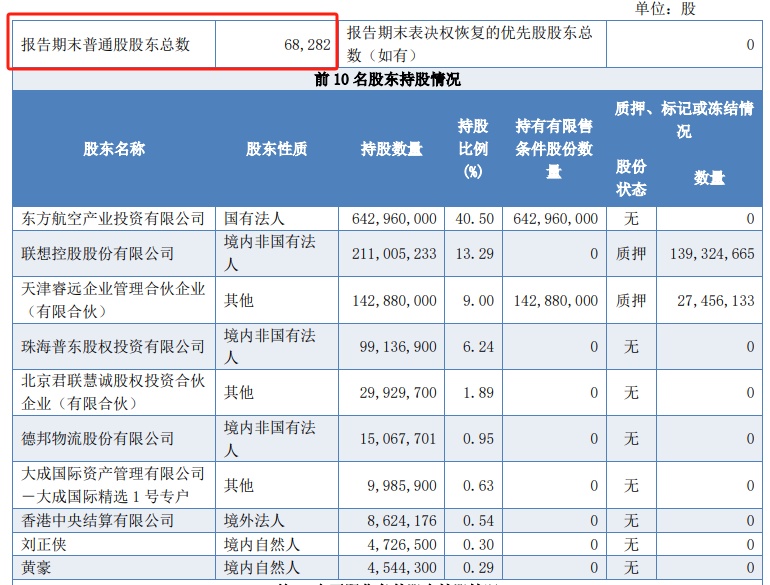Select holding amount 15,067,701
Viewport: 770px width, 585px height.
coord(398,438)
